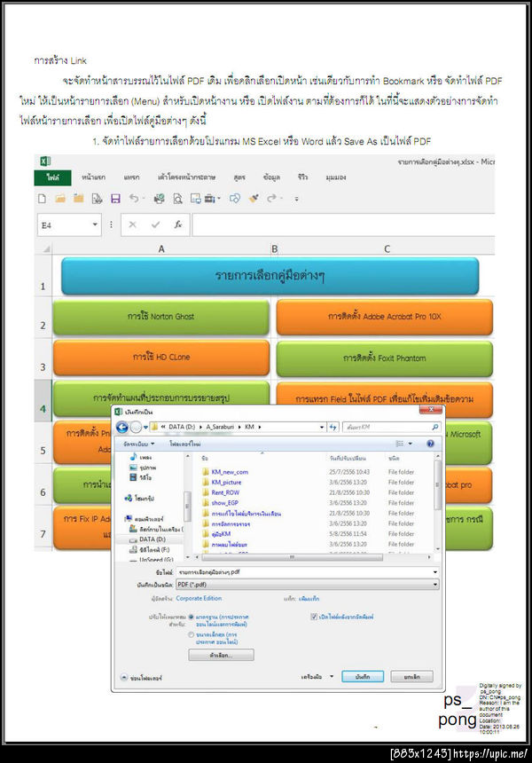Click the Format Painter brush icon
Screen dimensions: 532x763
254,198
